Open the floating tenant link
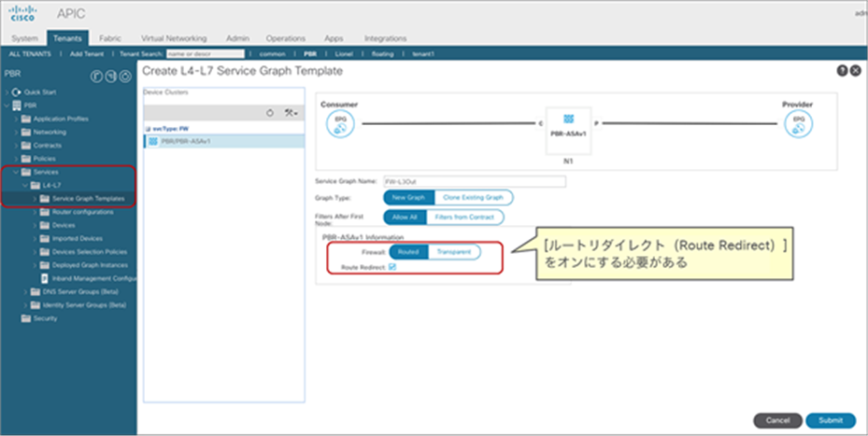This screenshot has height=436, width=868. coord(382,53)
